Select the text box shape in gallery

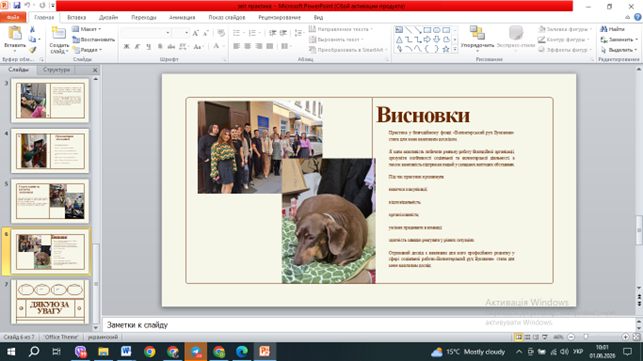[399, 30]
